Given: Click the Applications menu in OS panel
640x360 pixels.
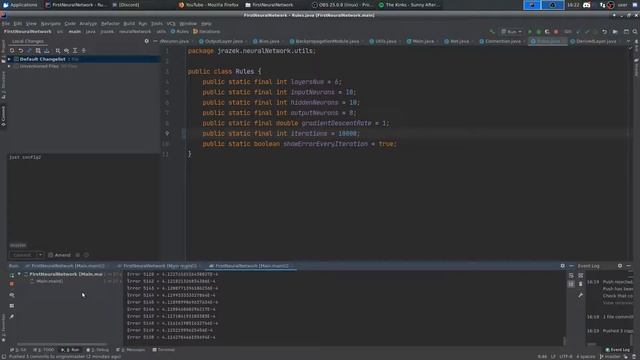Looking at the screenshot, I should point(20,5).
